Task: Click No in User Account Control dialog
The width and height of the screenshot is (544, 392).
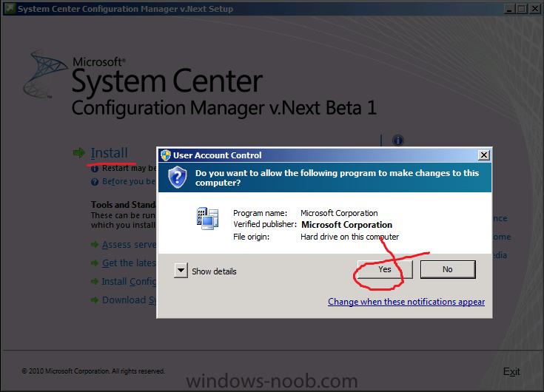Action: pos(448,269)
